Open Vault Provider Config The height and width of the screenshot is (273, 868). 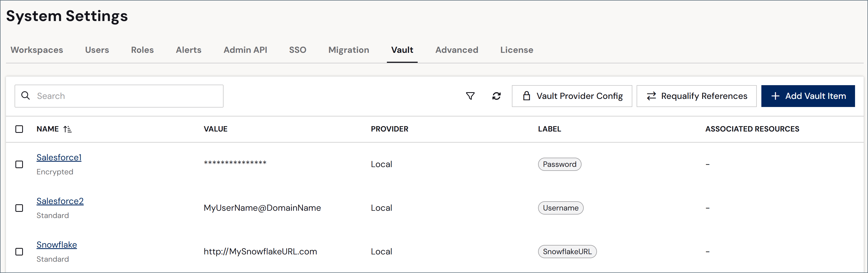(x=572, y=96)
